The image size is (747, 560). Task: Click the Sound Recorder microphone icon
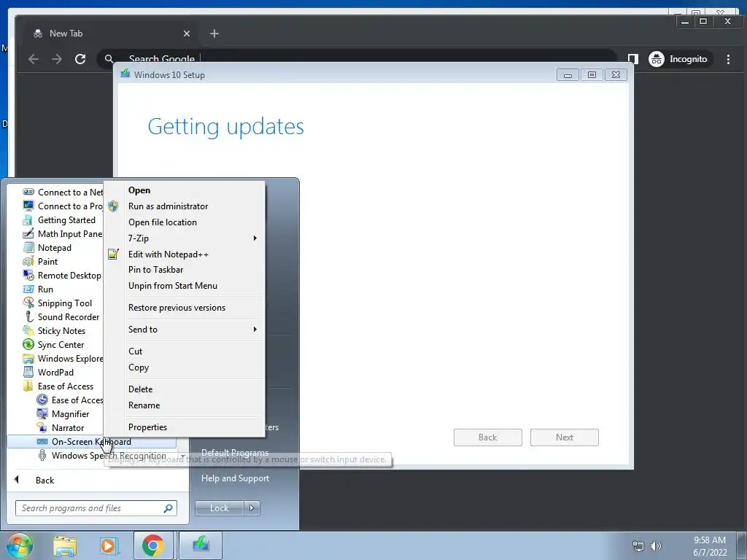point(28,316)
